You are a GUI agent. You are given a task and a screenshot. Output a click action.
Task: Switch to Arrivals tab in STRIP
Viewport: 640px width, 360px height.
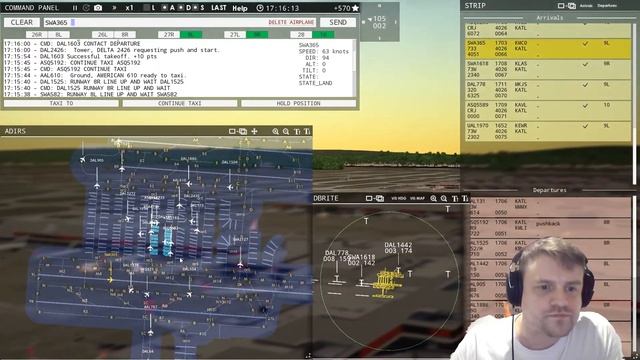[586, 6]
